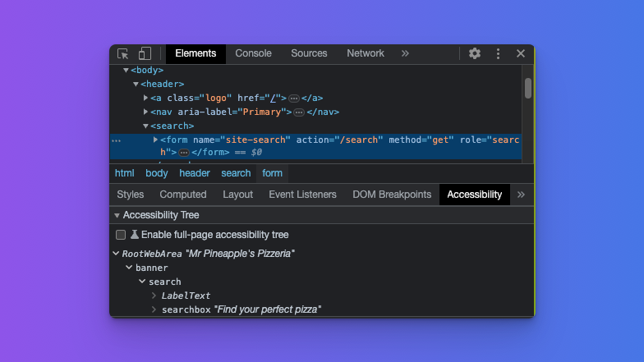Select the searchbox accessibility node
Screen dimensions: 644x362
pos(187,309)
